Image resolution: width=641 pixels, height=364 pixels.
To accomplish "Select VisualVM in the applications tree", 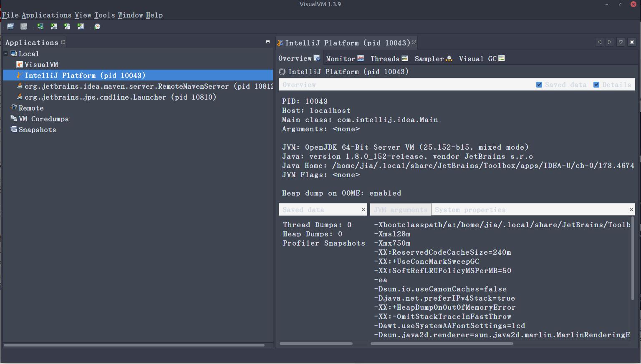I will click(41, 65).
